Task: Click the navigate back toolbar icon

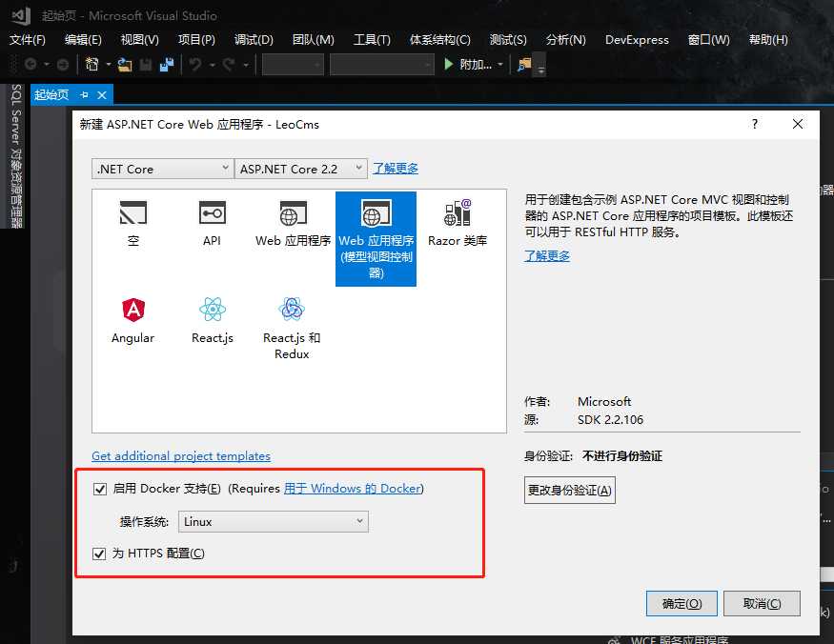Action: (31, 65)
